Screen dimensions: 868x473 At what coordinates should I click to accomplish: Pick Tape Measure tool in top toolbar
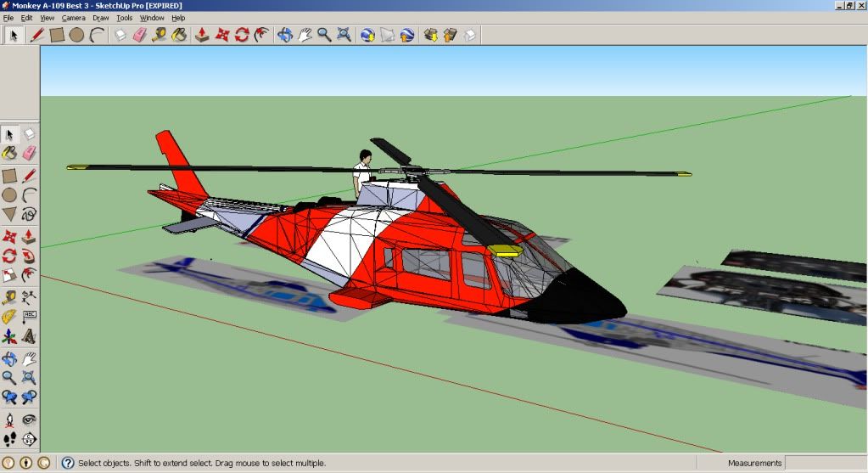(160, 35)
